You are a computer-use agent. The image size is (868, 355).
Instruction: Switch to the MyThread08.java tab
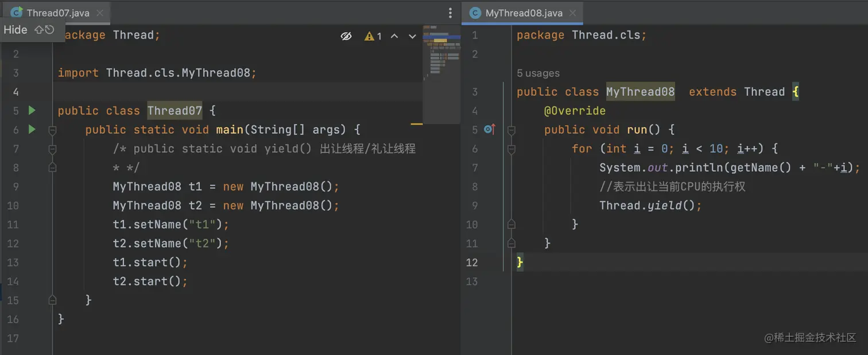[523, 13]
